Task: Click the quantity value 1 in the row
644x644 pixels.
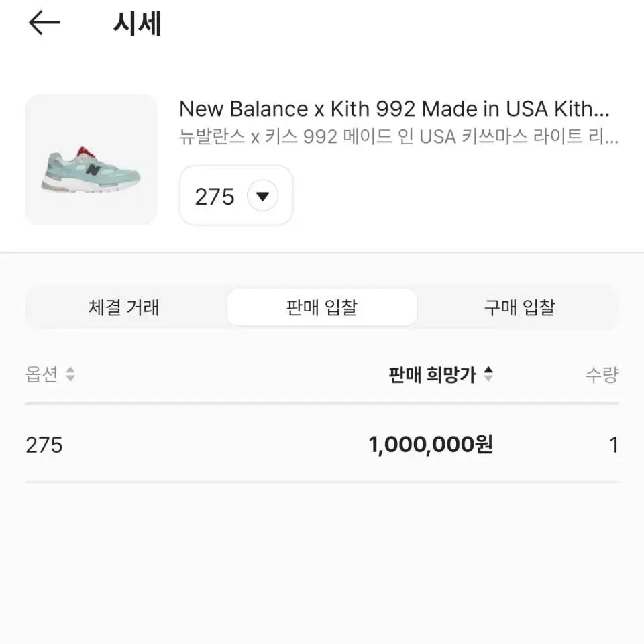Action: pyautogui.click(x=614, y=445)
